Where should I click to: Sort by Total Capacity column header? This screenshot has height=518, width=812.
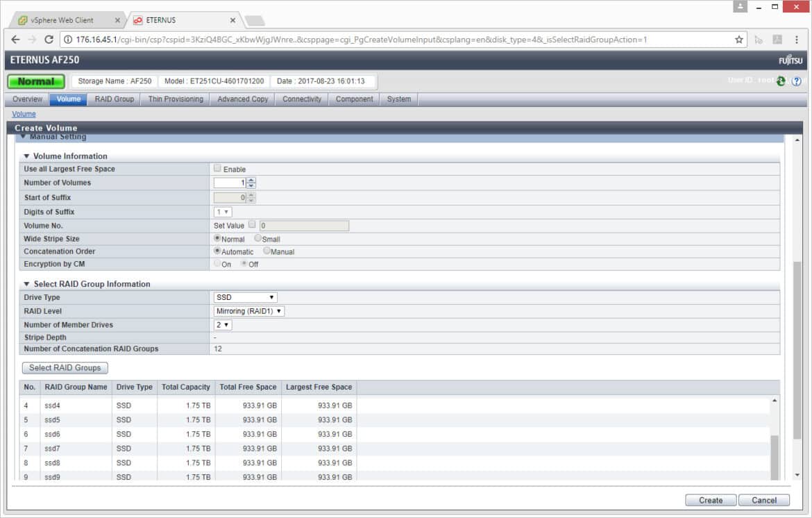point(186,387)
